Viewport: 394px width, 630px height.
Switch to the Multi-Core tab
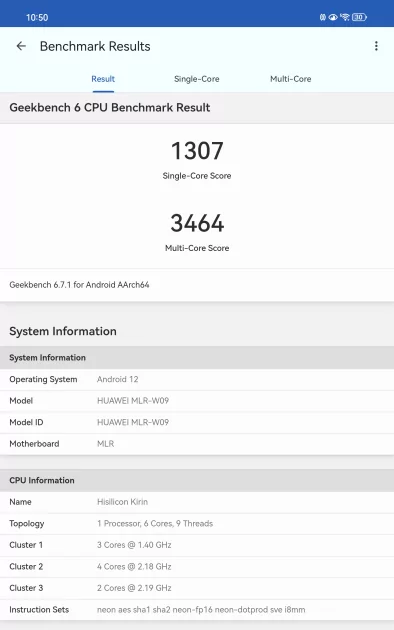291,79
